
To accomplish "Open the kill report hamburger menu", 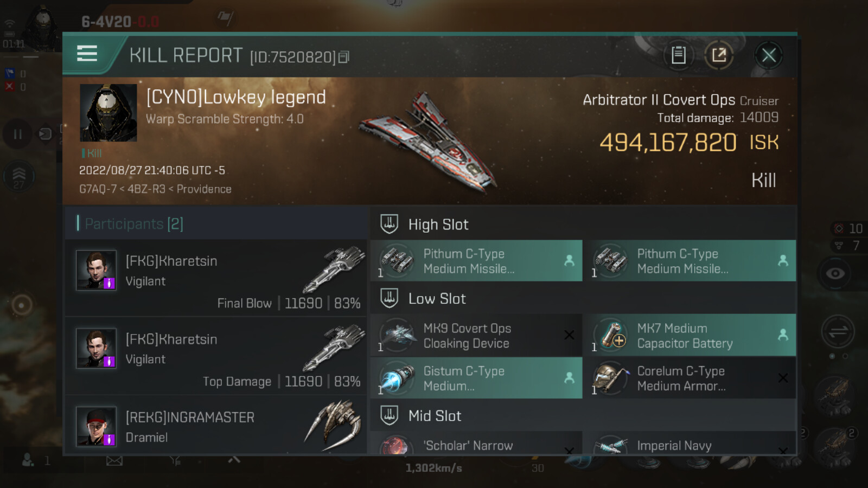I will pyautogui.click(x=87, y=54).
